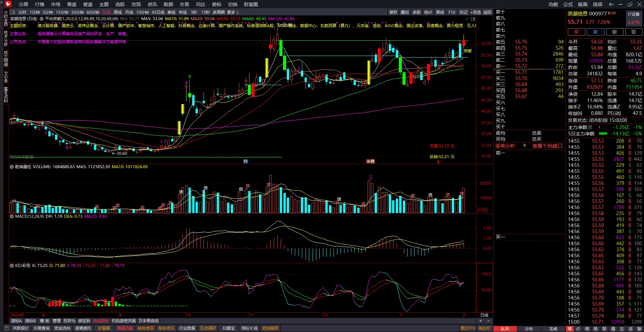Click the icon before KDJ彩色 label
Image resolution: width=644 pixels, height=332 pixels.
pos(12,265)
